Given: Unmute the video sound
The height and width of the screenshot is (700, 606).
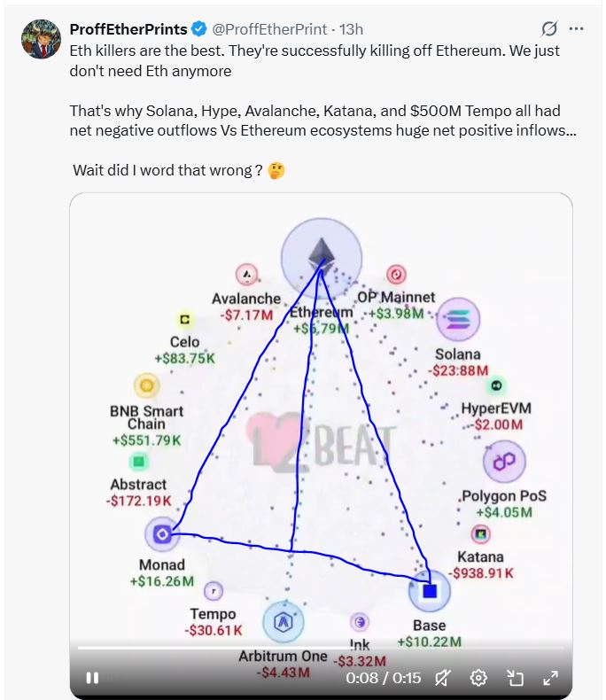Looking at the screenshot, I should pos(443,678).
